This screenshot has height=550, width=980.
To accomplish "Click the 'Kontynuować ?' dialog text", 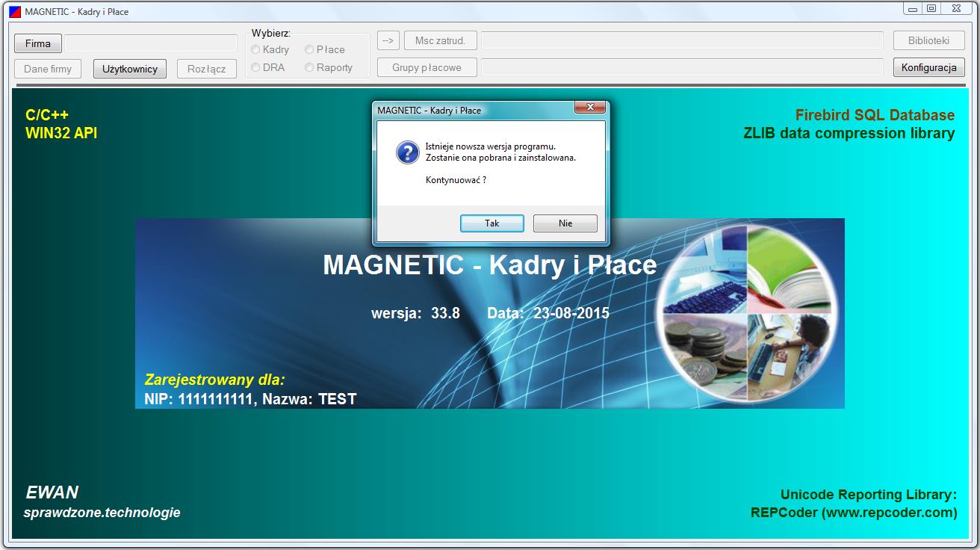I will pos(456,180).
